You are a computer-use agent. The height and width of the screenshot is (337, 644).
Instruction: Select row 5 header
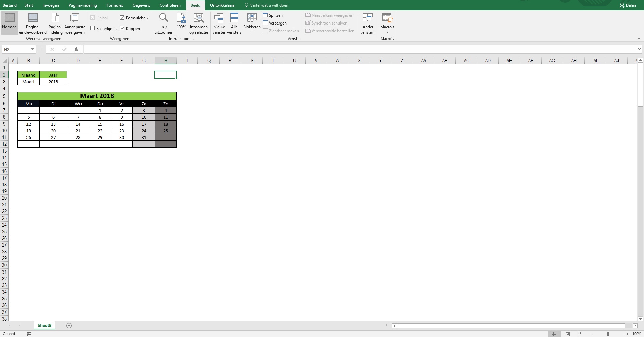(4, 96)
